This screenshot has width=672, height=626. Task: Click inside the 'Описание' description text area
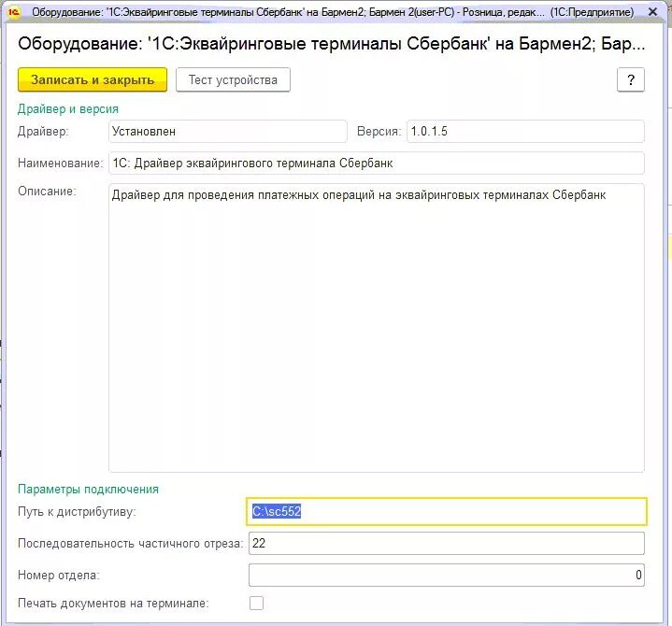tap(377, 328)
